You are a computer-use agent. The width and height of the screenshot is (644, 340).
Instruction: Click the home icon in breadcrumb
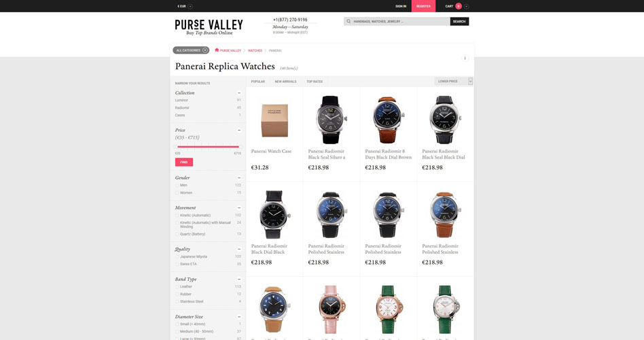tap(217, 50)
